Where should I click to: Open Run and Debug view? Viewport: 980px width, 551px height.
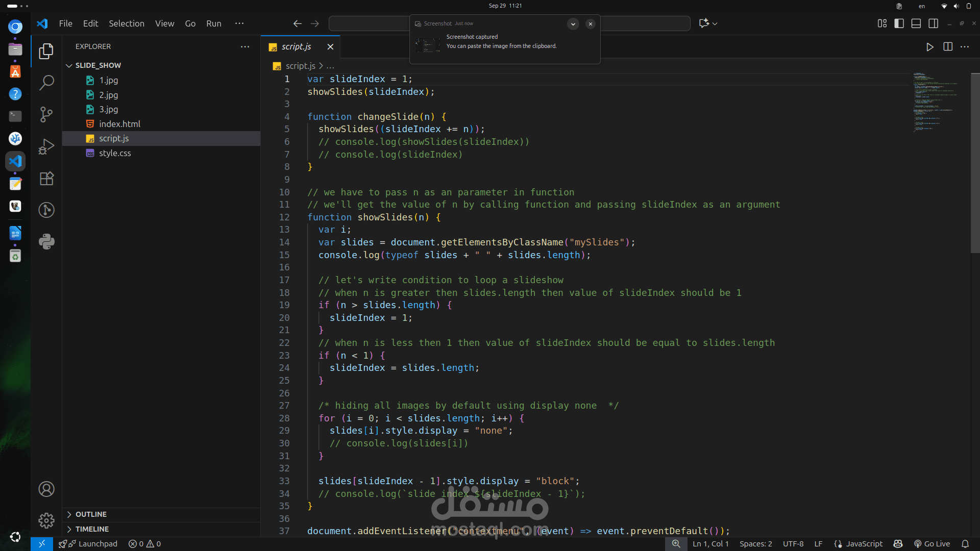(46, 146)
